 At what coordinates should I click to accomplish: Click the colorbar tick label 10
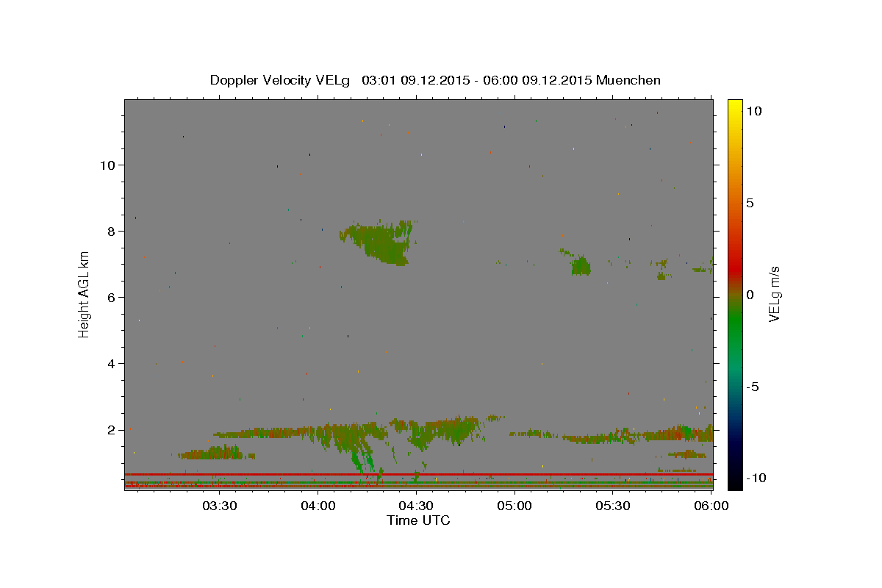tap(753, 110)
